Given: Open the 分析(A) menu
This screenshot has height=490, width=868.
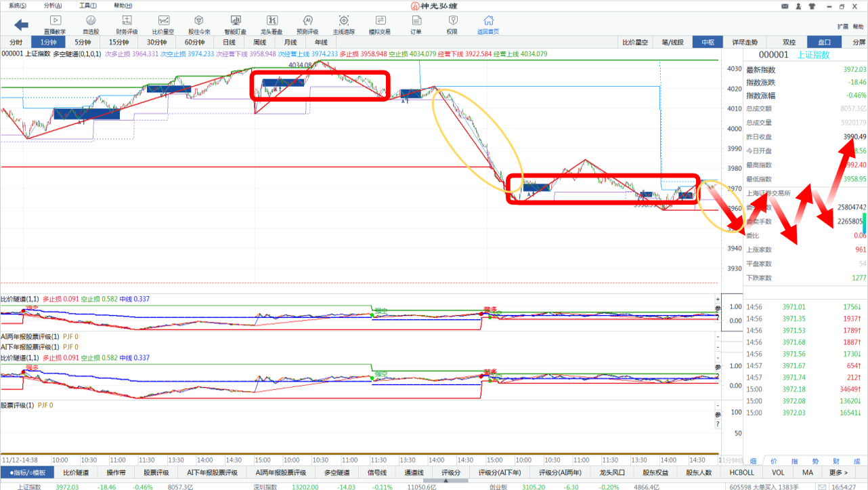Looking at the screenshot, I should (x=53, y=5).
